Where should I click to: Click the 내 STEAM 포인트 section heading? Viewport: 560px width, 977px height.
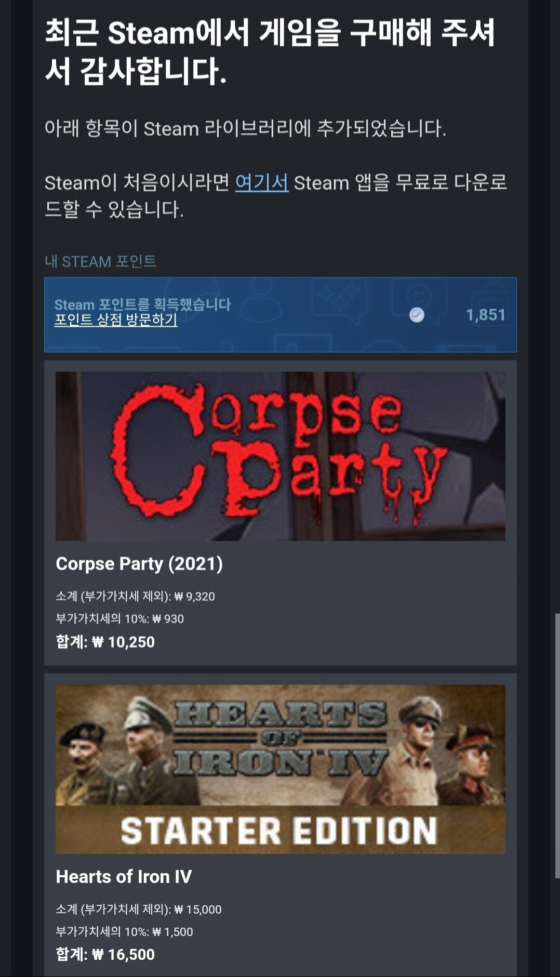tap(101, 261)
